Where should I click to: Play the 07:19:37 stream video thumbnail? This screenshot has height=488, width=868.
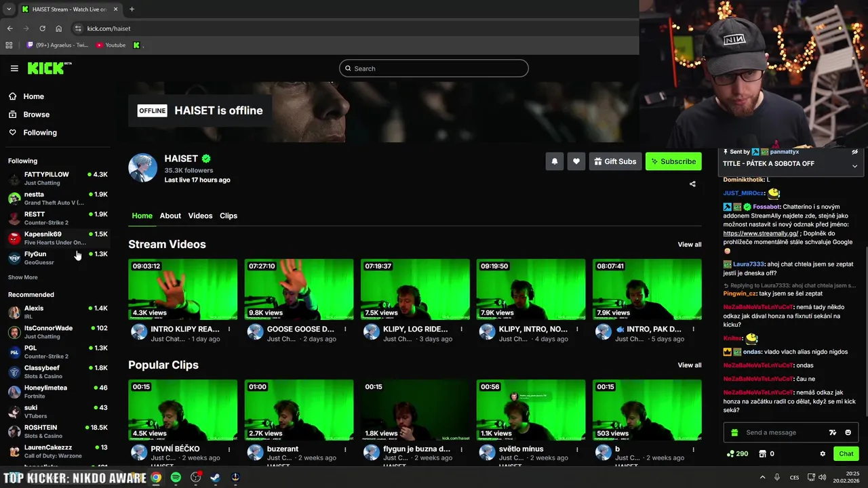pos(415,289)
